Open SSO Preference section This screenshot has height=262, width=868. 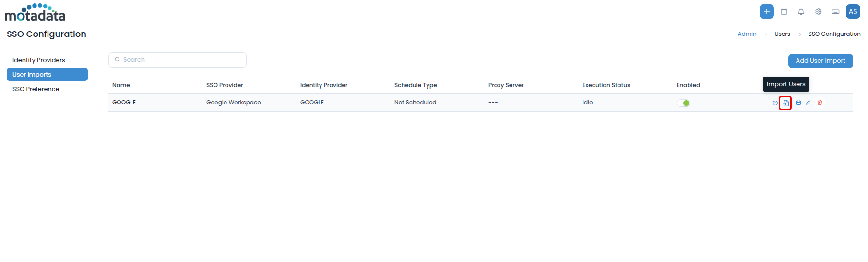click(36, 89)
